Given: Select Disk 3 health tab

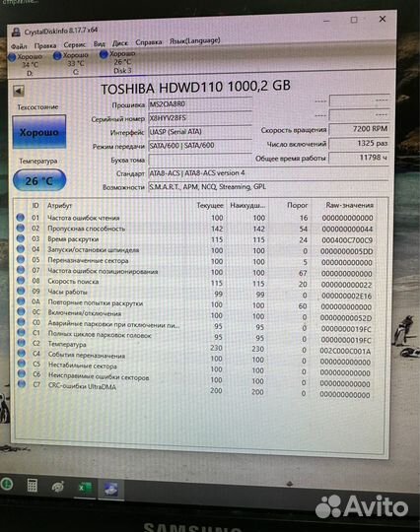Looking at the screenshot, I should click(x=118, y=62).
